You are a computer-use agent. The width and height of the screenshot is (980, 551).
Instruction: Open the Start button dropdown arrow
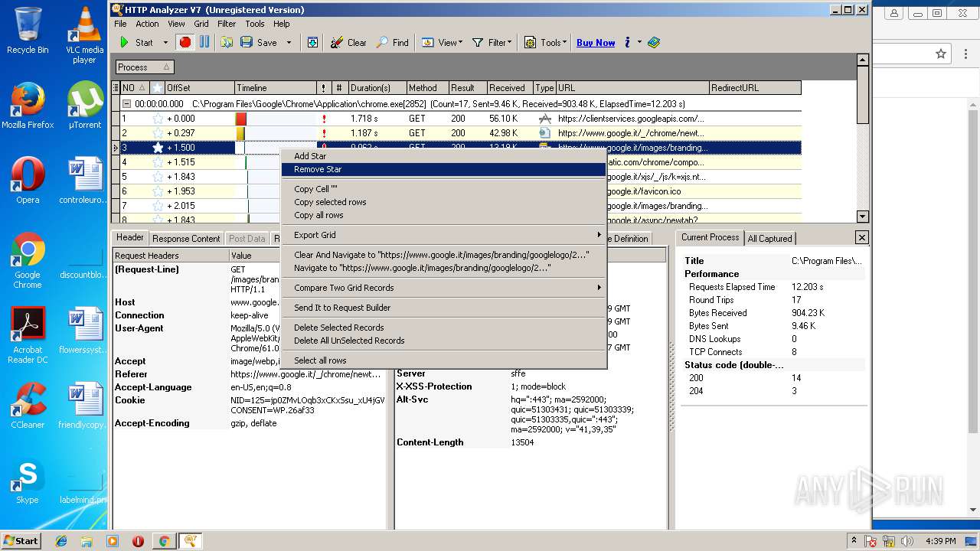pos(165,43)
